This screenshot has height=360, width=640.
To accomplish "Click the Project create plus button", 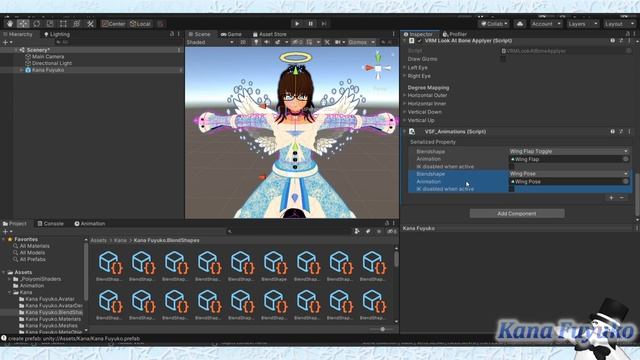I will 7,231.
